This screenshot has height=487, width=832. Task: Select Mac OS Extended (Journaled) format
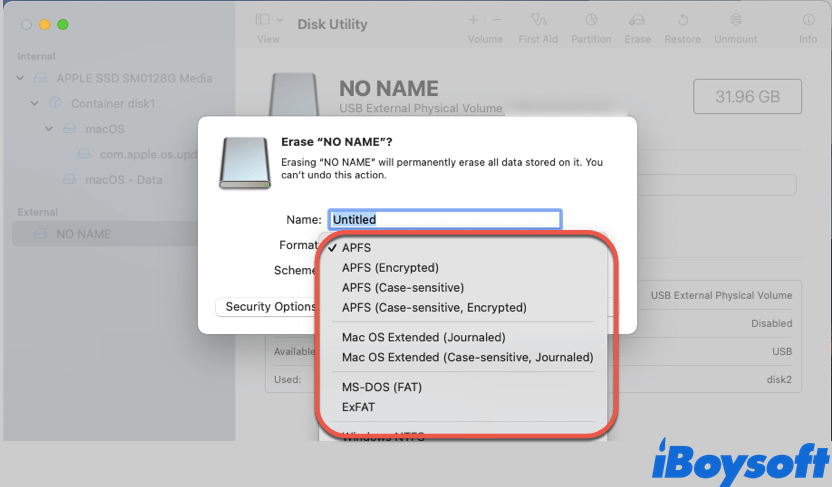pyautogui.click(x=423, y=337)
